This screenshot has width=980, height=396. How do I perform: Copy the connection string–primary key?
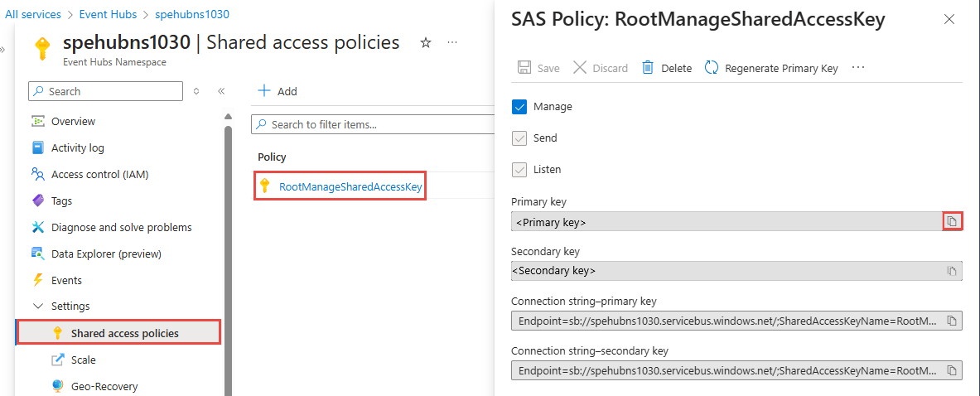[952, 321]
